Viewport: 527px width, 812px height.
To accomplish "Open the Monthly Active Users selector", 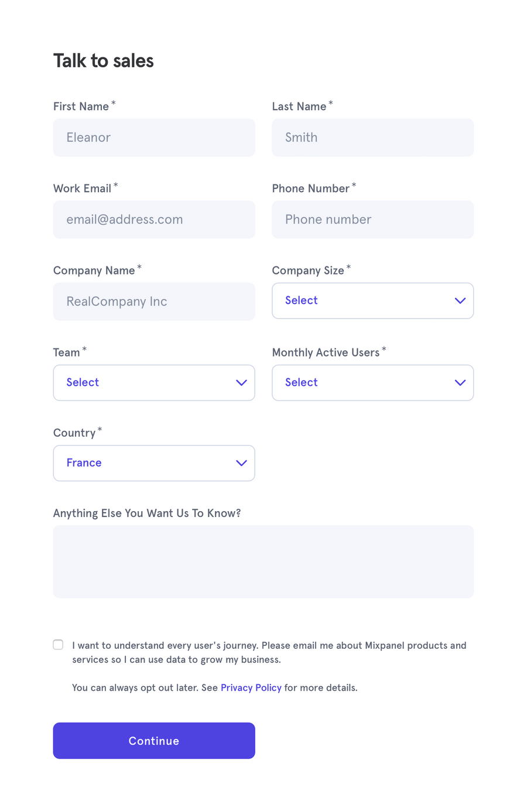I will point(372,382).
